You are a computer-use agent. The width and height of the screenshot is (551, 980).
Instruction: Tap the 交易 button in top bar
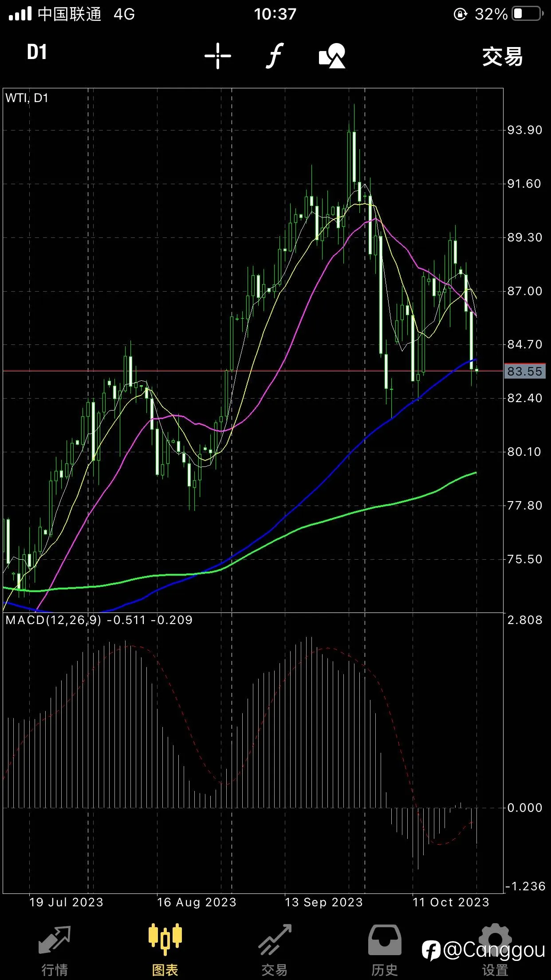(502, 57)
